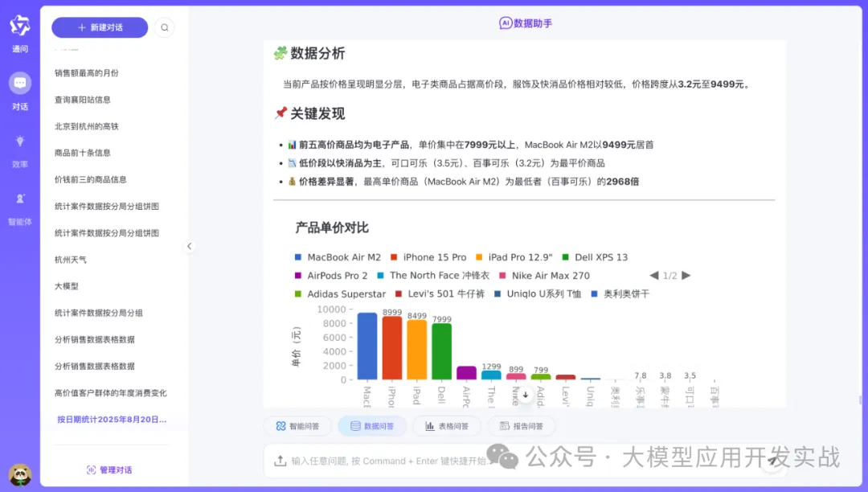Go to next legend page arrow

coord(686,276)
